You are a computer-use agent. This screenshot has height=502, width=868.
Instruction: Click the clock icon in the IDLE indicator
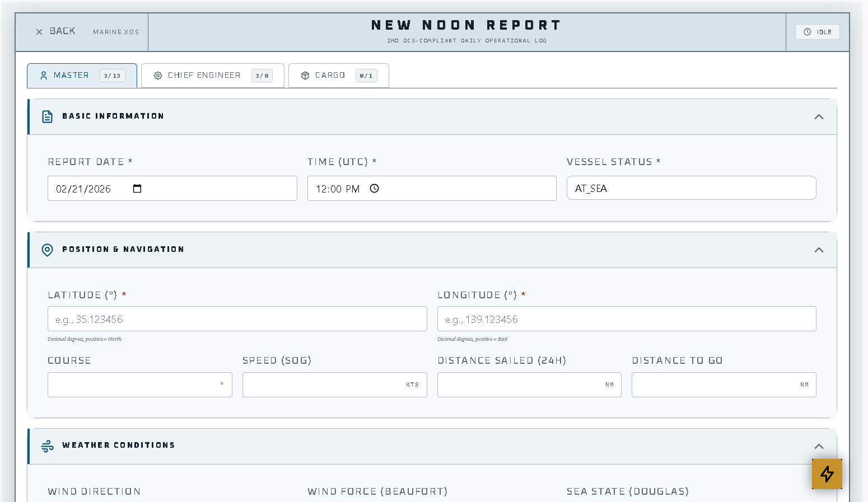(806, 31)
